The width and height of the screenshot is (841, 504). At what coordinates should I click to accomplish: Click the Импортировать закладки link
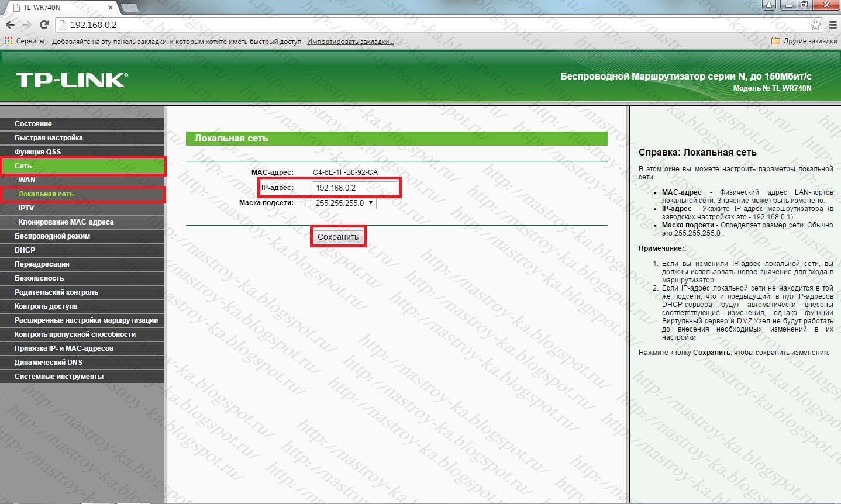350,42
